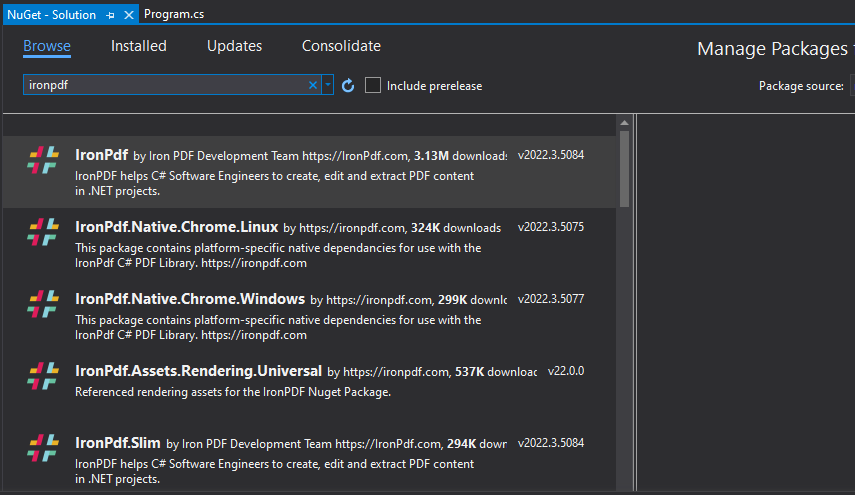Select the IronPdf.Native.Chrome.Linux package name

pos(177,227)
